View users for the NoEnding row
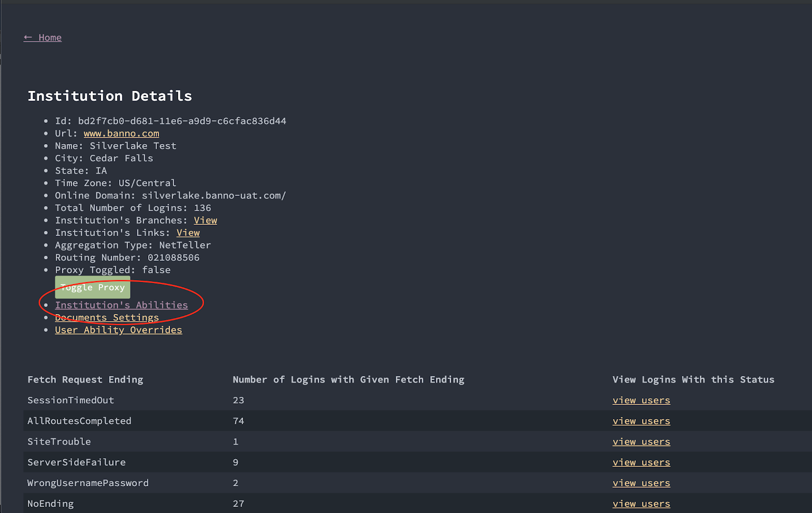 point(641,504)
